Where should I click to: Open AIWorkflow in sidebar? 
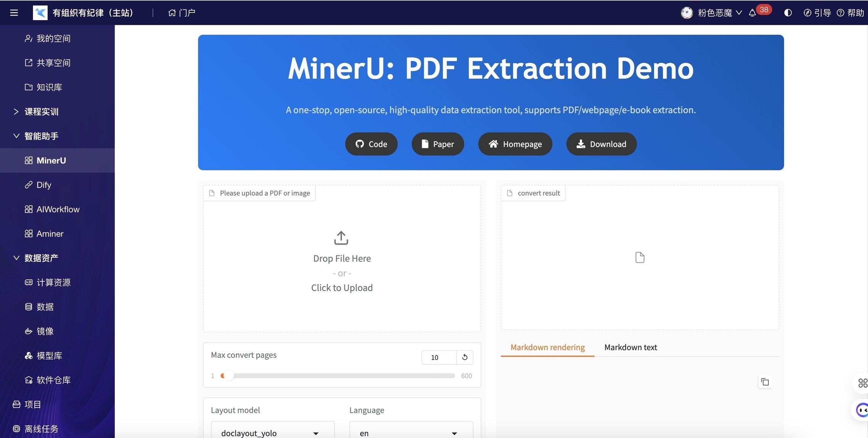coord(57,209)
